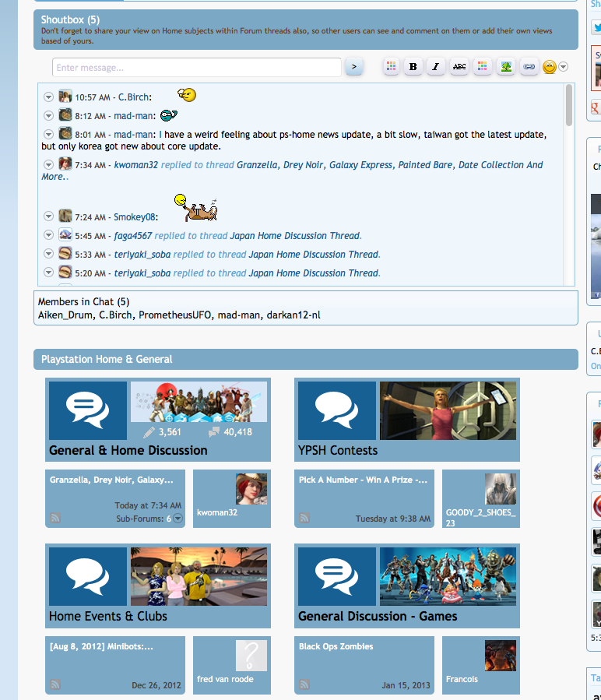Send the shout with the > button
The height and width of the screenshot is (700, 601).
(354, 67)
